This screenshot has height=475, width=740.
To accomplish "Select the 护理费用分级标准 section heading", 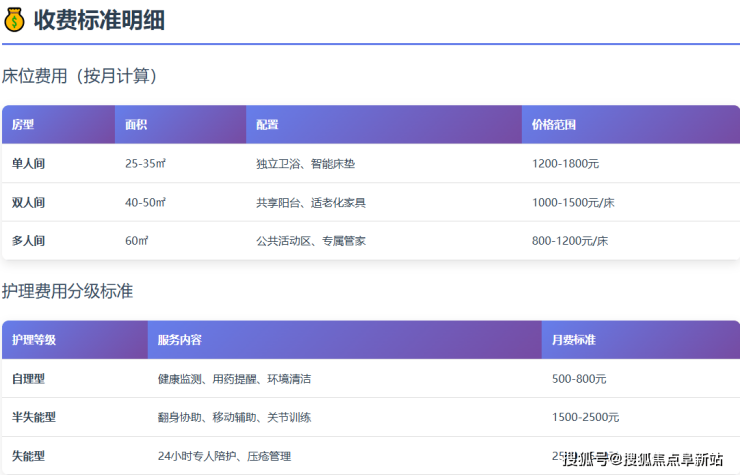I will [x=67, y=291].
